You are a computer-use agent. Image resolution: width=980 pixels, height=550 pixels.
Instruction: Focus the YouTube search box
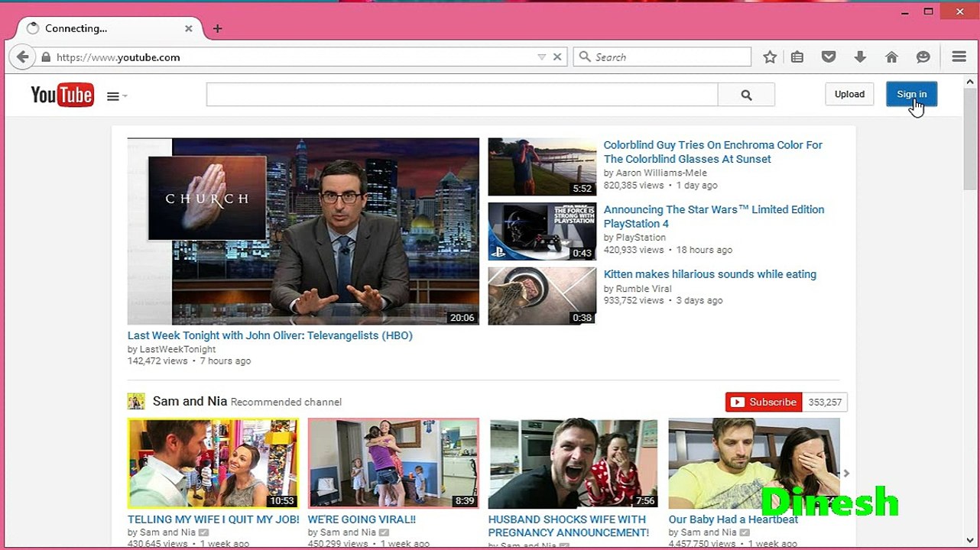462,95
